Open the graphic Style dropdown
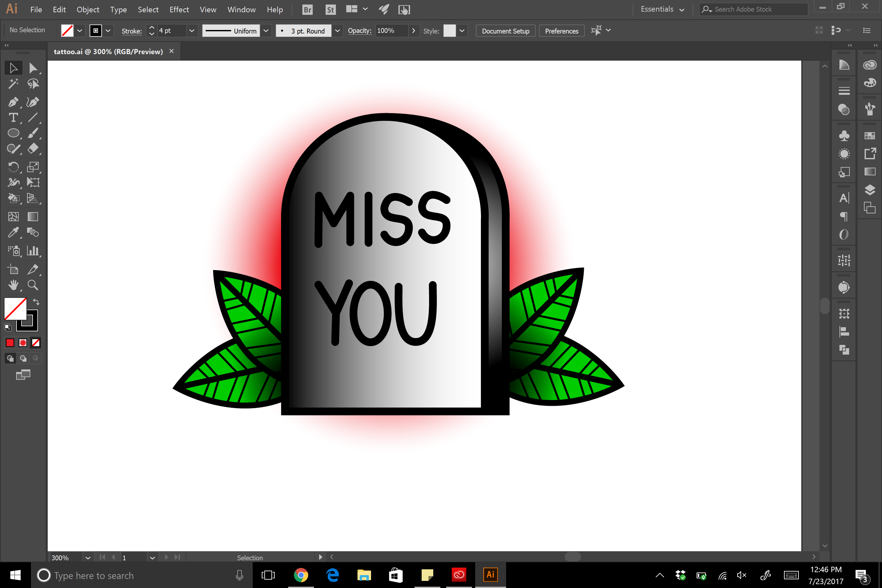Viewport: 882px width, 588px height. (x=462, y=31)
